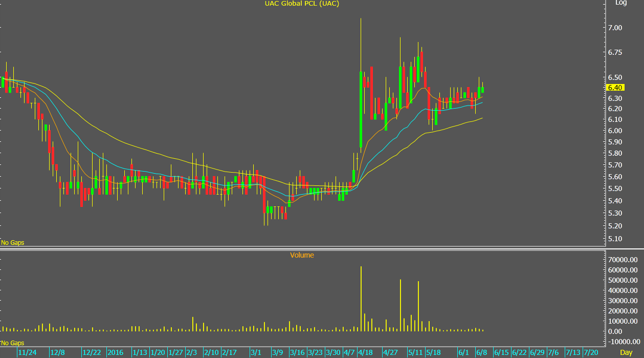Click the highlighted 6.40 current price tag
Viewport: 644px width, 358px height.
615,88
